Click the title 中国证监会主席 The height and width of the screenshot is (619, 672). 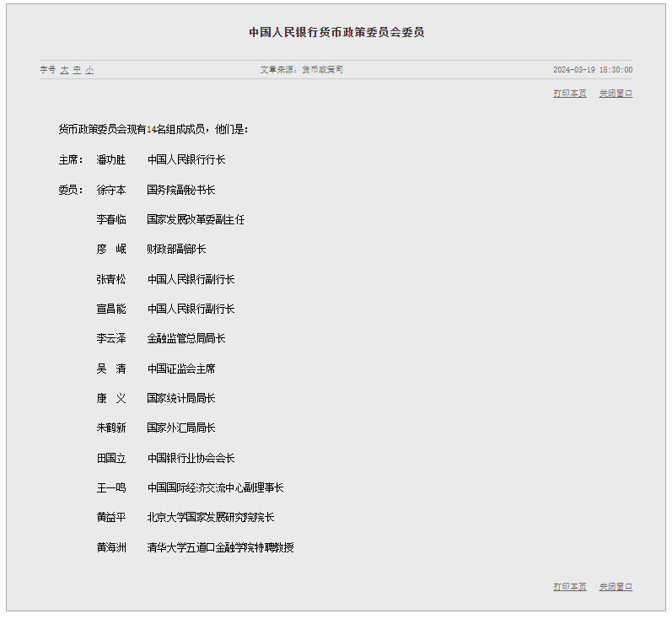[x=181, y=369]
